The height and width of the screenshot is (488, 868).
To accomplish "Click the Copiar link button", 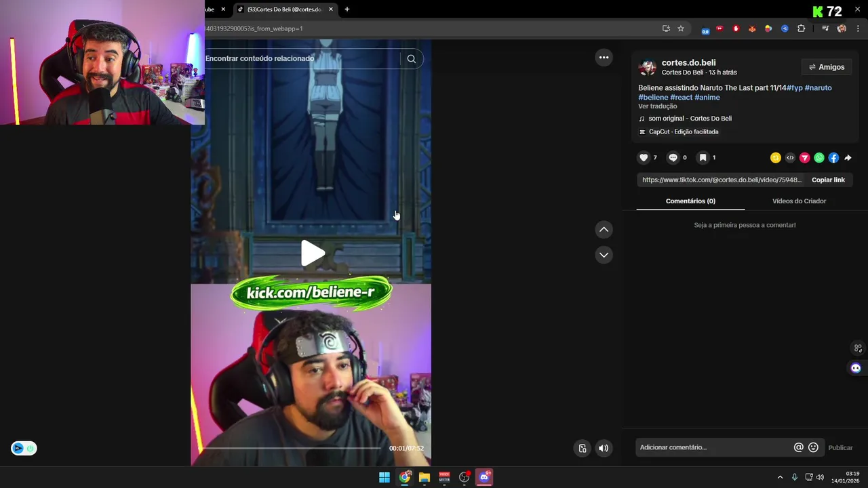I will (x=828, y=180).
